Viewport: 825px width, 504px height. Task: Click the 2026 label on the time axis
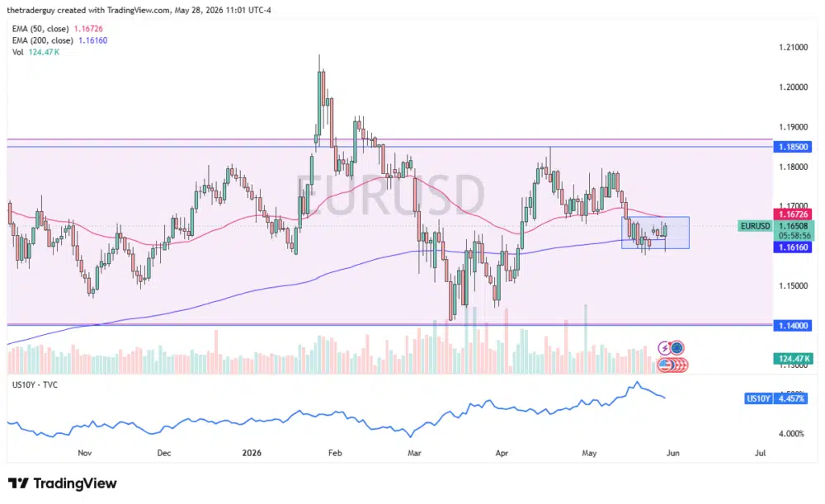[x=252, y=453]
